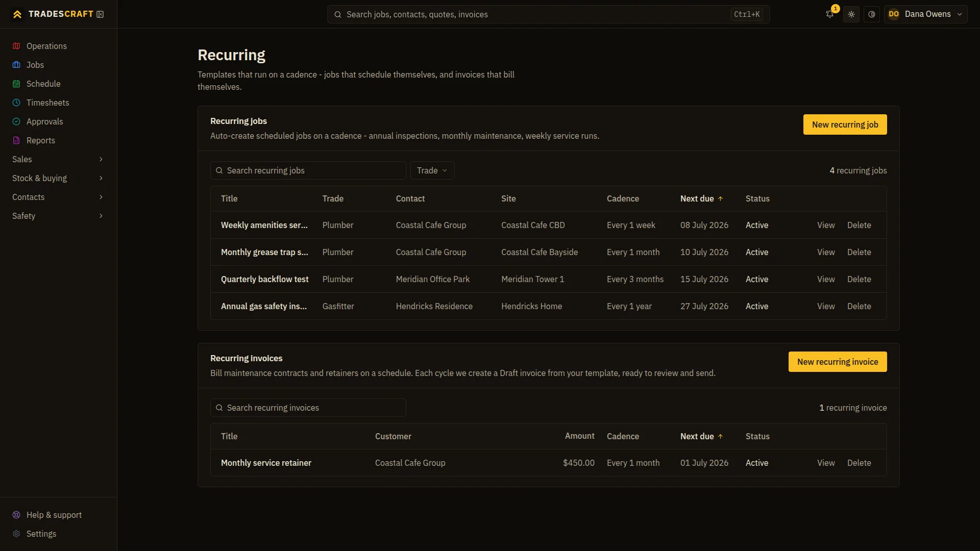The width and height of the screenshot is (980, 551).
Task: Open the notifications bell
Action: click(x=829, y=14)
